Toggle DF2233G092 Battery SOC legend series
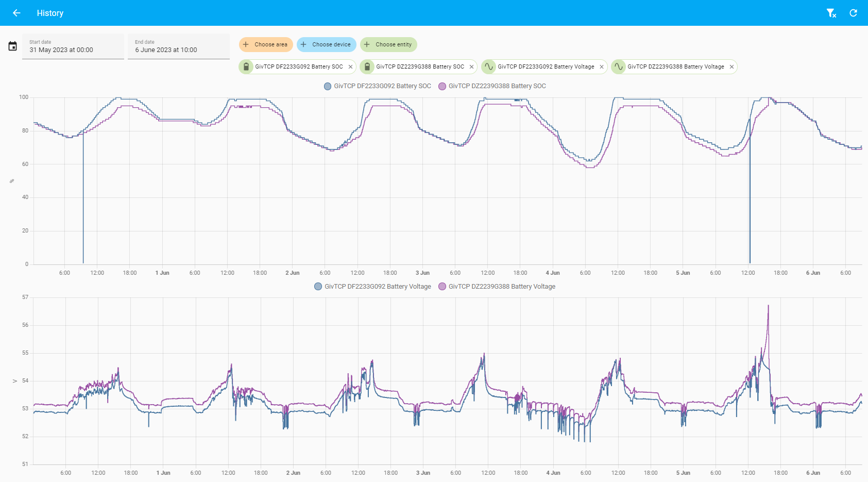The width and height of the screenshot is (868, 482). [378, 86]
